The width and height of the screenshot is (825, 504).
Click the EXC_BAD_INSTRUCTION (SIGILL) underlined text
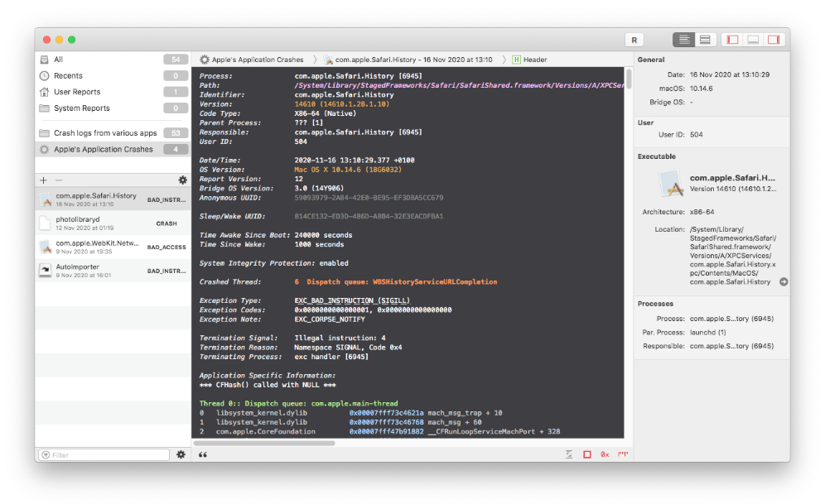click(x=352, y=300)
